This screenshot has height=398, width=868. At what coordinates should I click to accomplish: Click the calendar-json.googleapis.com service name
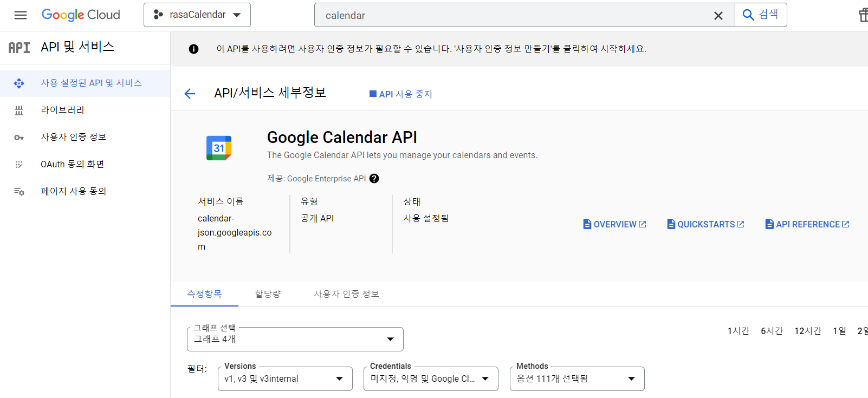[235, 233]
